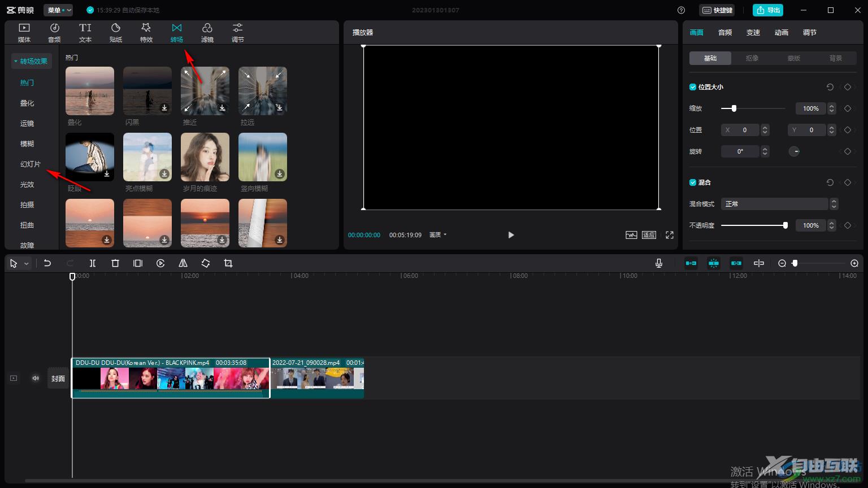
Task: Toggle the 位置大小 checkbox
Action: tap(693, 87)
